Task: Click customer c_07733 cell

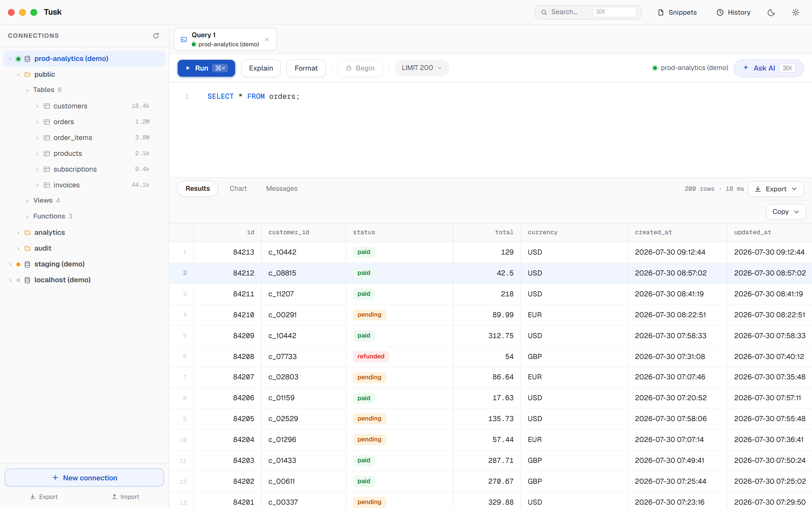Action: [304, 356]
